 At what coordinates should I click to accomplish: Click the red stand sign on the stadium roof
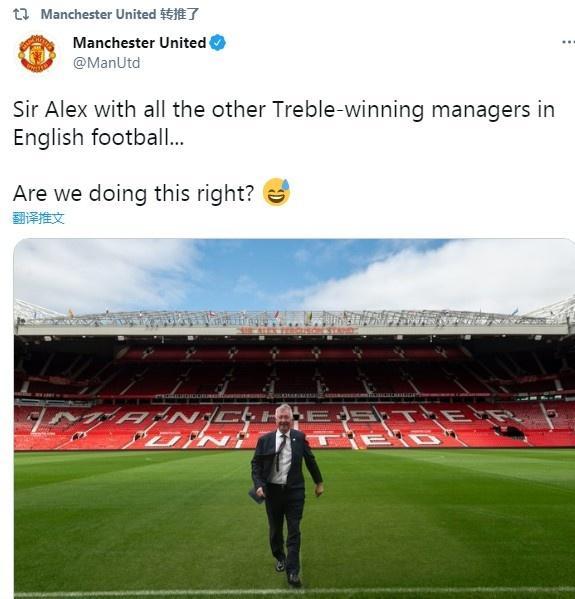coord(297,330)
